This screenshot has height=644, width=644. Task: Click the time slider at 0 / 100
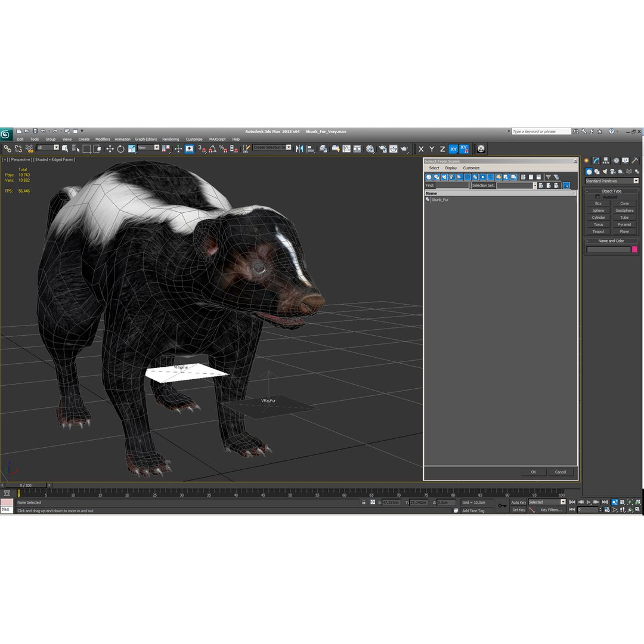pyautogui.click(x=26, y=485)
